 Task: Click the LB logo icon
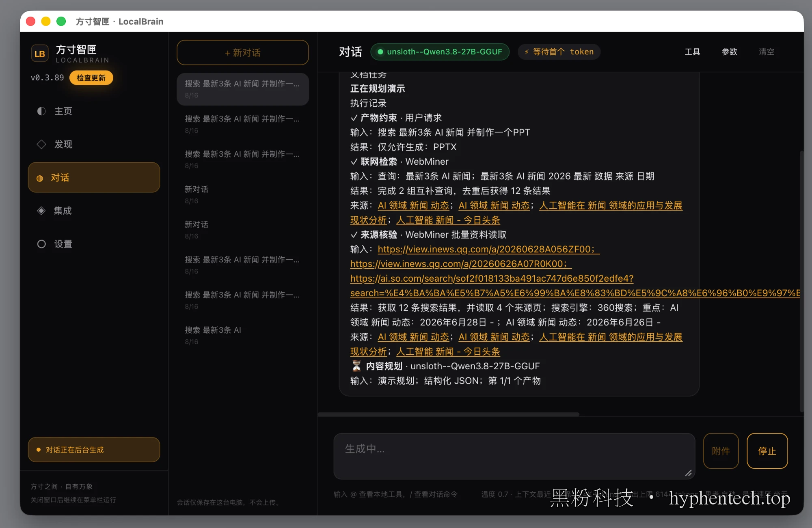40,54
